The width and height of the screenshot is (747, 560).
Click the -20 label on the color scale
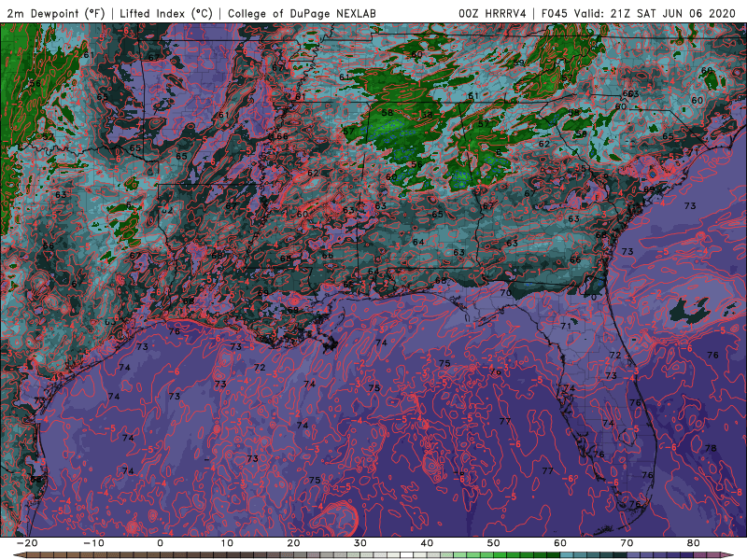point(27,543)
